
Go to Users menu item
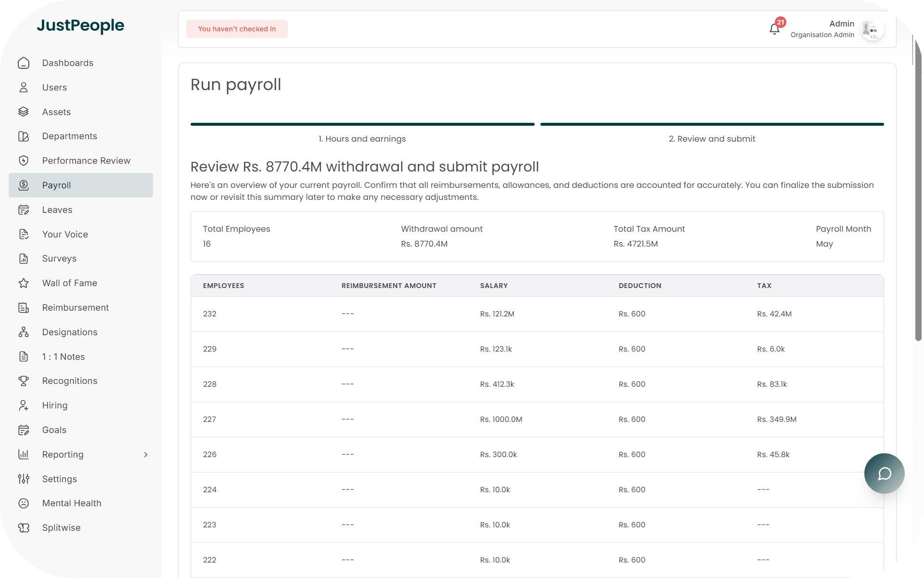tap(81, 88)
